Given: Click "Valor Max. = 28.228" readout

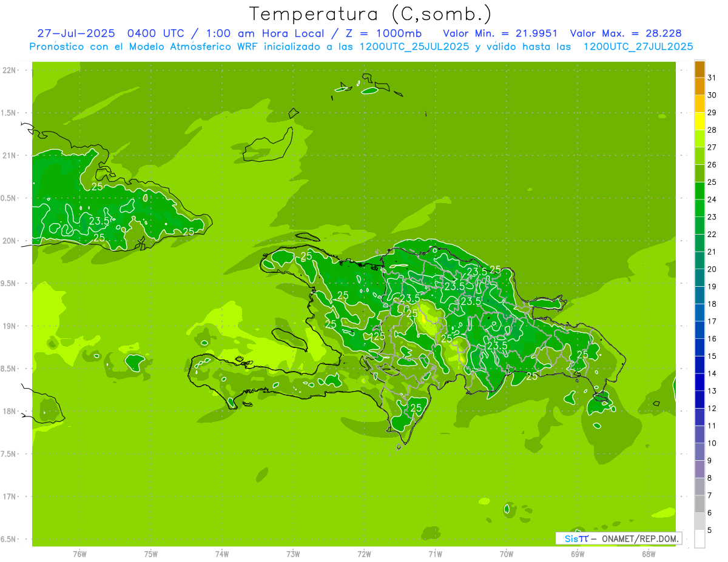Looking at the screenshot, I should (626, 33).
